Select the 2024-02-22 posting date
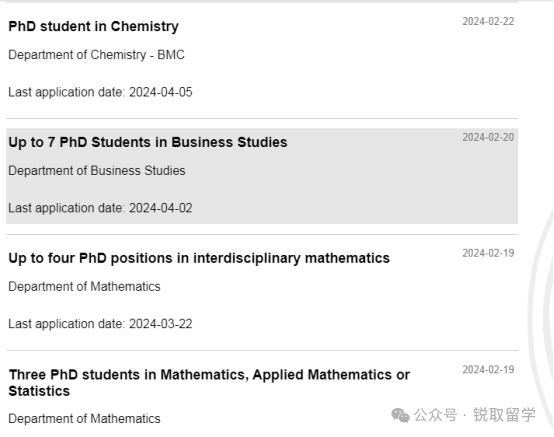This screenshot has height=437, width=554. tap(488, 22)
